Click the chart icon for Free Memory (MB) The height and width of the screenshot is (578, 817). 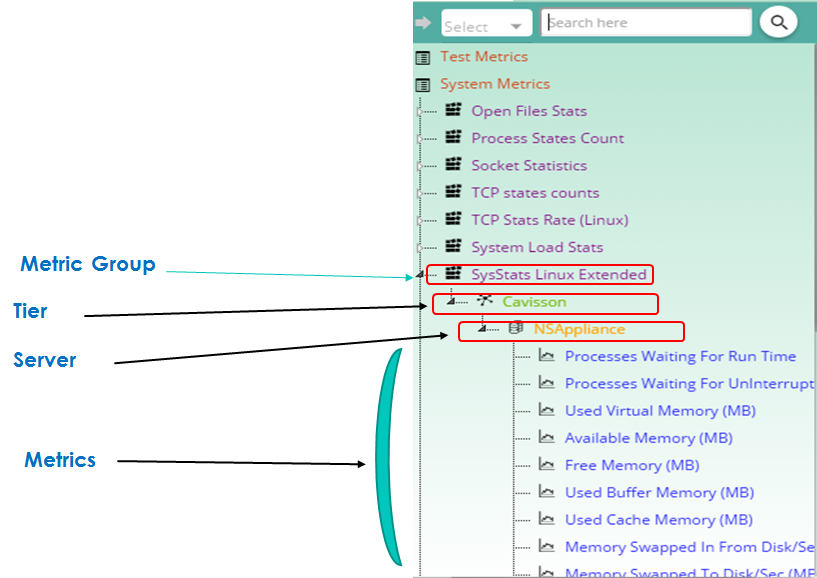(x=547, y=465)
